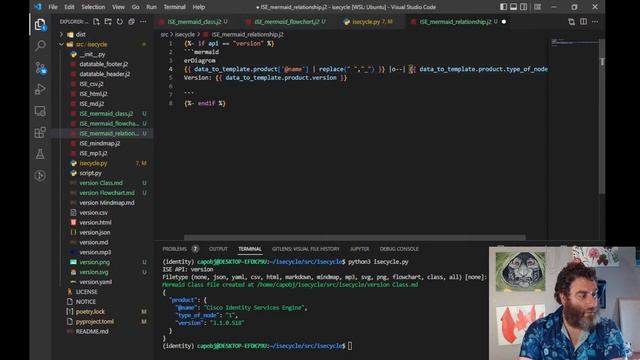Open editor more actions ellipsis menu

(x=595, y=22)
